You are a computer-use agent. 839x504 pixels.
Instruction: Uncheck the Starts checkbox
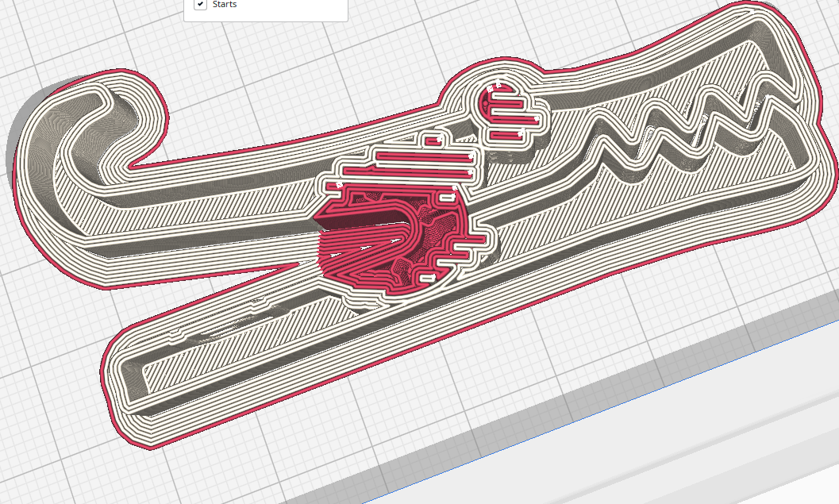point(200,5)
